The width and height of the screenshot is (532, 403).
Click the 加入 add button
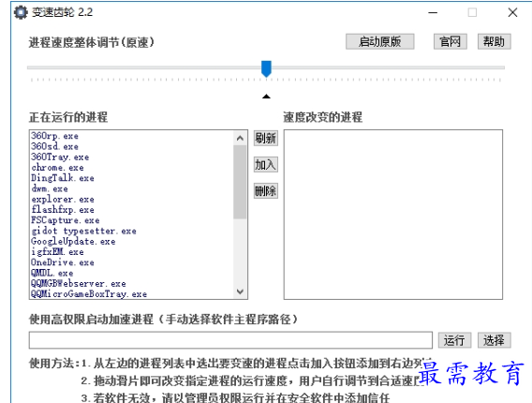(266, 164)
